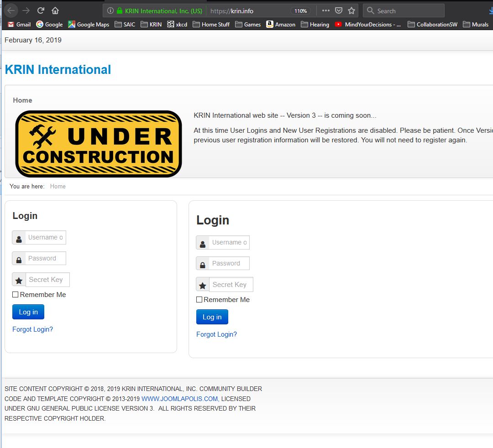Focus the left panel Secret Key field
The height and width of the screenshot is (448, 493).
[x=47, y=280]
